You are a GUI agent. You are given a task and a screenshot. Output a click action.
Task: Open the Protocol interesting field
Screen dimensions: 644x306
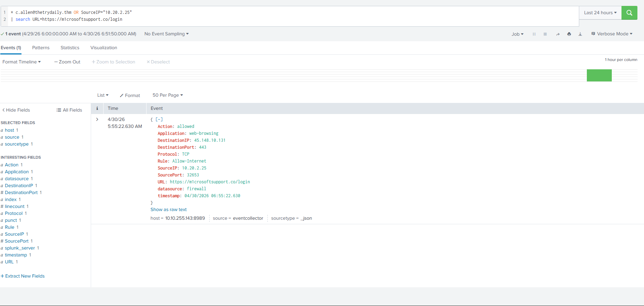(x=14, y=213)
